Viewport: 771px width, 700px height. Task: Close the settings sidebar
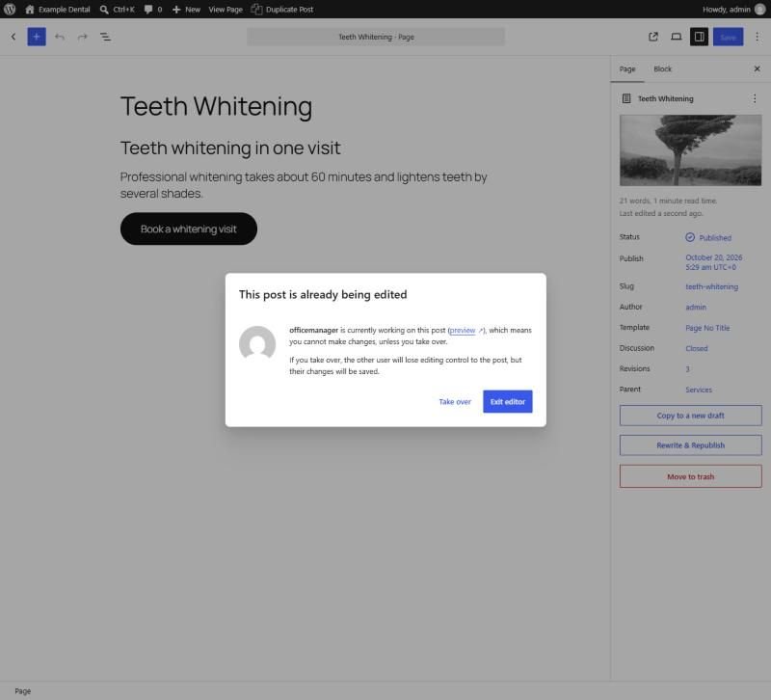758,68
